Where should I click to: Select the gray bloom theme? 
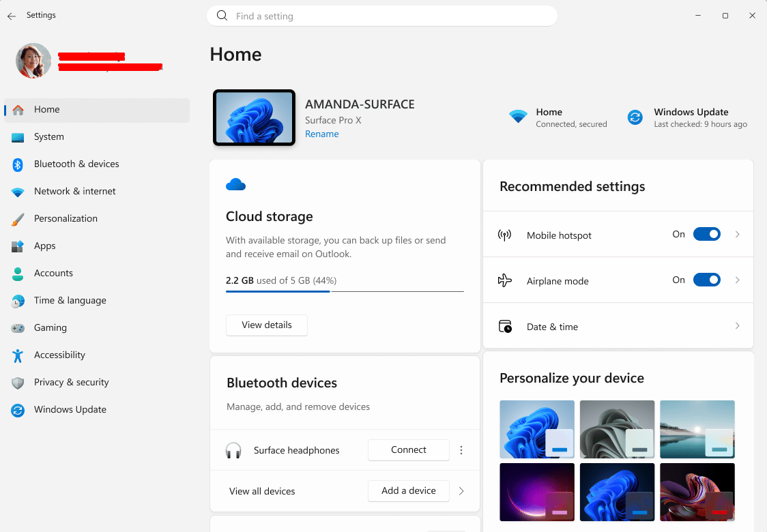pos(618,429)
